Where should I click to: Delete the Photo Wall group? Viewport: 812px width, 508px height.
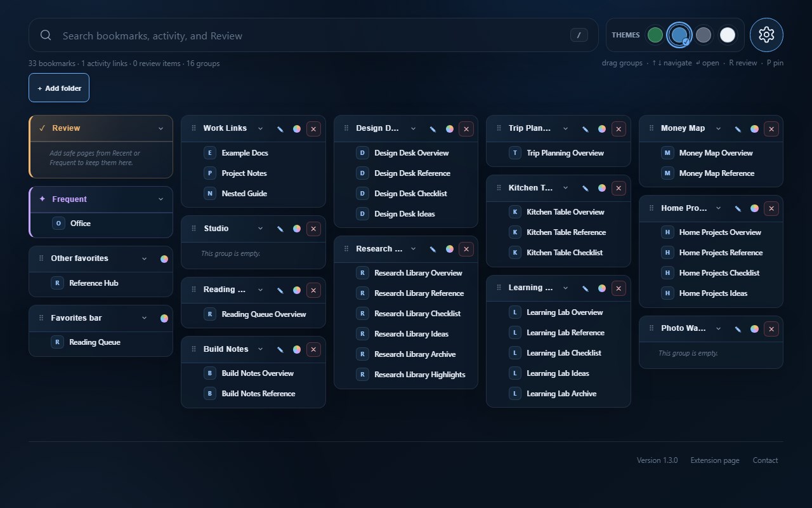771,329
